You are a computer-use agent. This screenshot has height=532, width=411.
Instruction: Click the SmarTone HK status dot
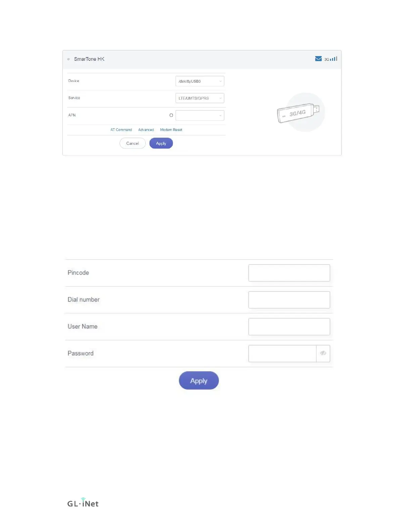point(68,59)
